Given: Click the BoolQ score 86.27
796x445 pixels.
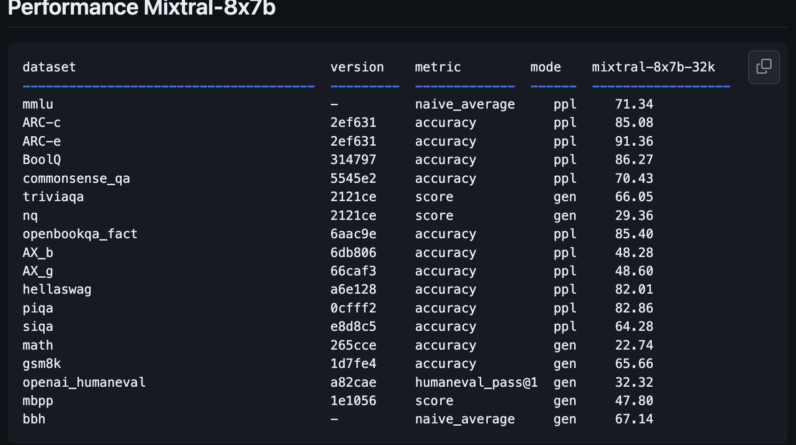Looking at the screenshot, I should tap(634, 160).
